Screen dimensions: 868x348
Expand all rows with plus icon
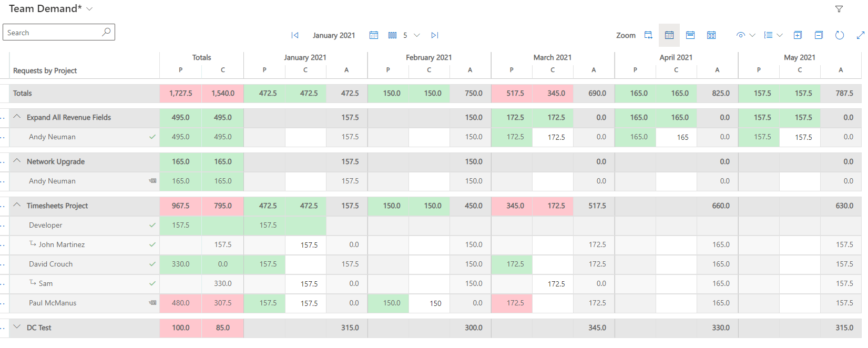[x=798, y=35]
